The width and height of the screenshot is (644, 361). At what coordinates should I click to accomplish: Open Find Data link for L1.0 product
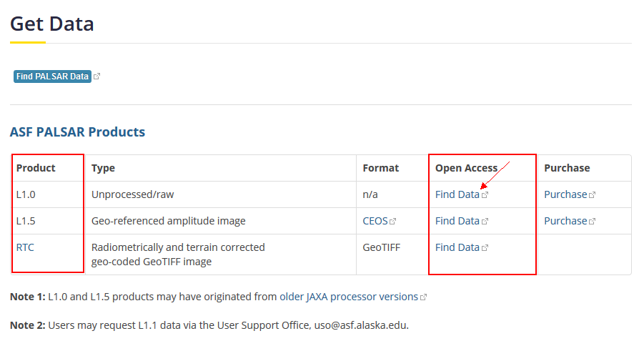pos(457,194)
